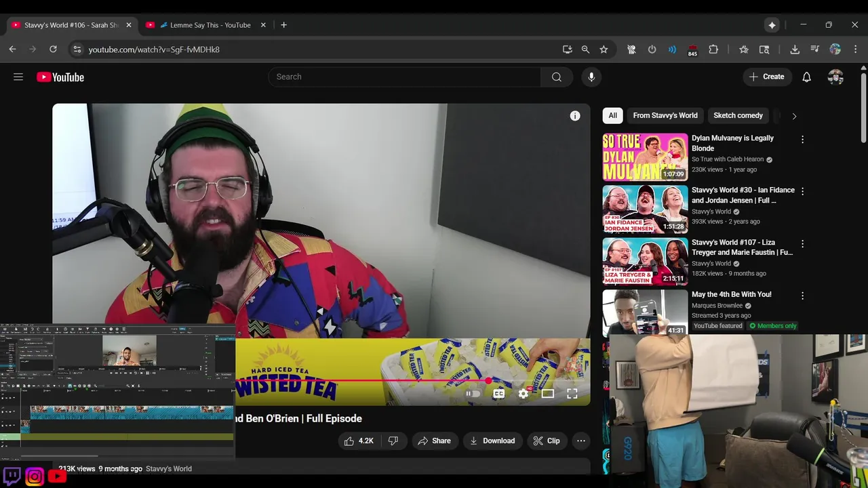Download the video
Screen dimensions: 868x488
pos(492,441)
